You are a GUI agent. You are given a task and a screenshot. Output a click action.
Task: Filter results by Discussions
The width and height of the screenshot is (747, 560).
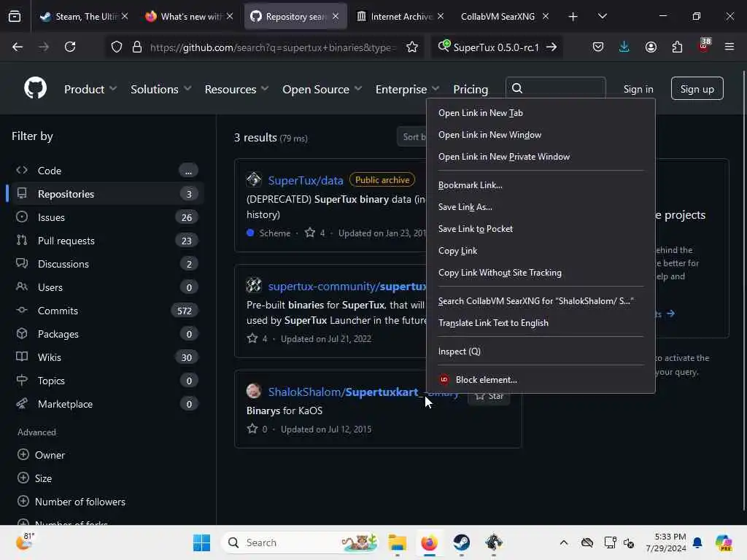(106, 264)
